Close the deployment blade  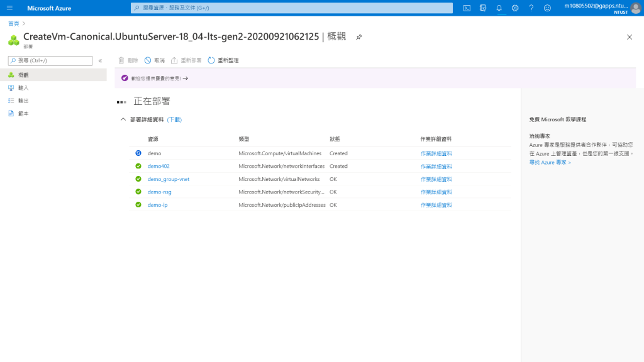(629, 37)
